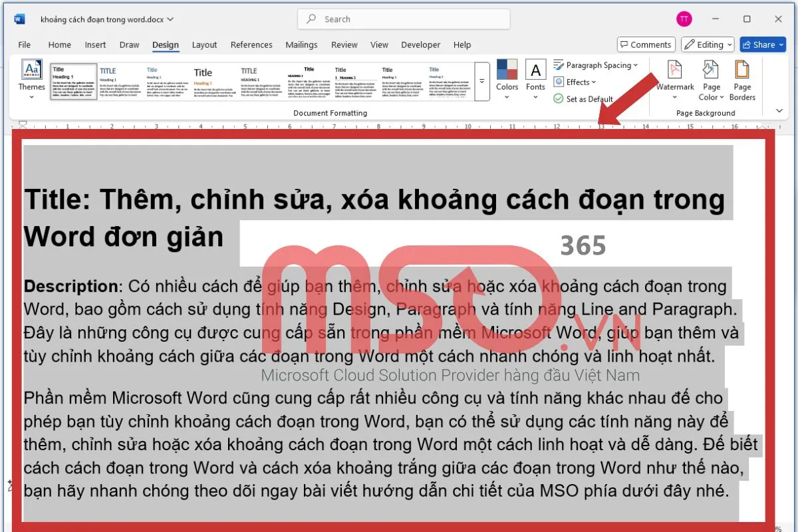This screenshot has width=798, height=532.
Task: Expand the Editing mode dropdown
Action: coord(708,45)
